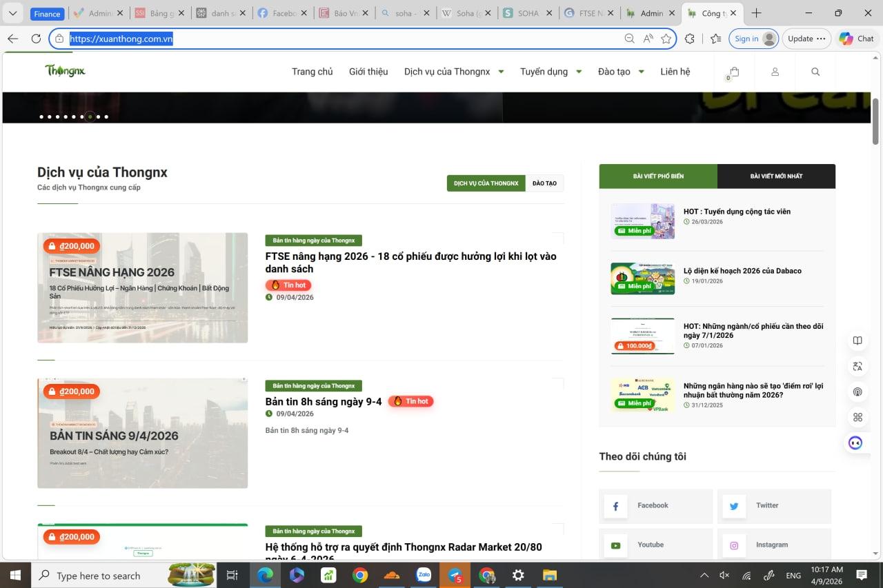
Task: Click the translate icon in Edge sidebar
Action: (857, 366)
